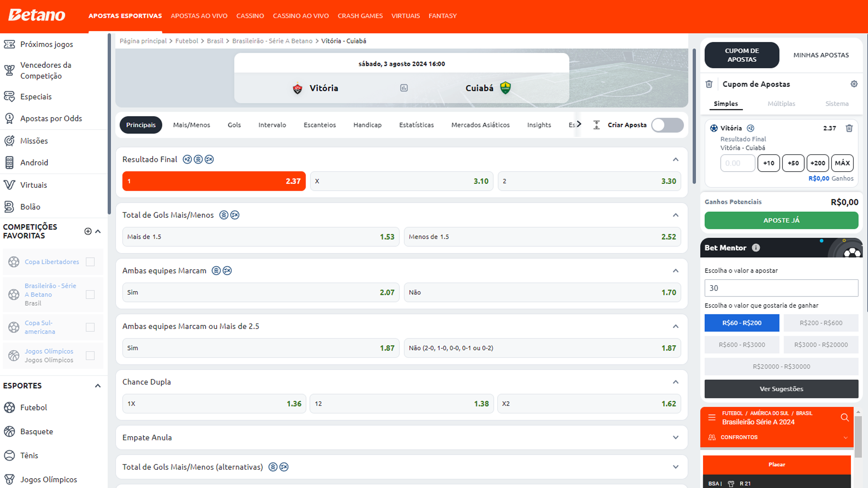Click the match statistics icon between teams
Image resolution: width=868 pixels, height=488 pixels.
click(404, 88)
